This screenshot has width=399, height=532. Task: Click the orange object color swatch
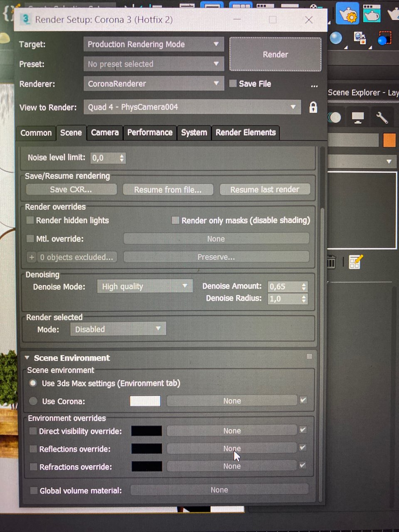(x=389, y=140)
